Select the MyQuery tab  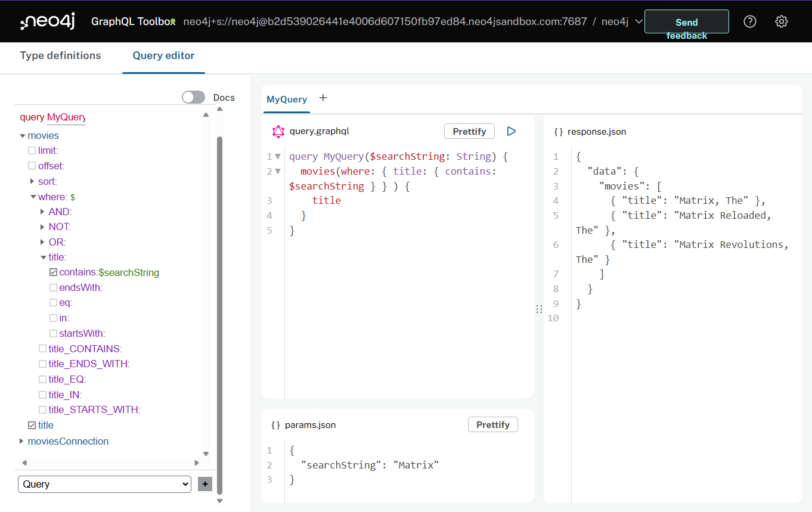click(x=287, y=99)
